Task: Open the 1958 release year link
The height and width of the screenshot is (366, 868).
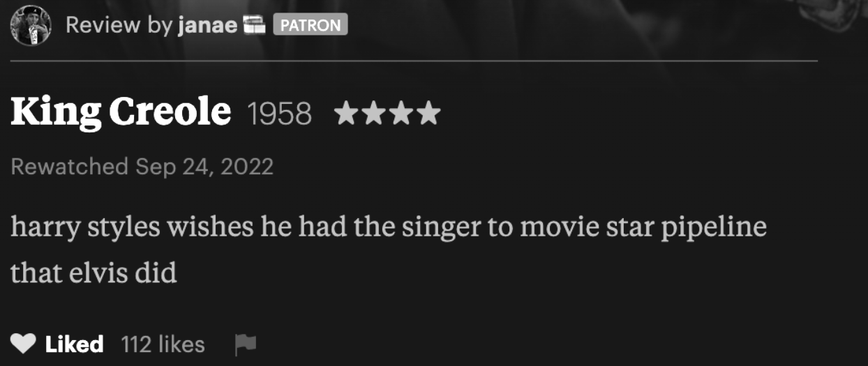Action: [x=280, y=114]
